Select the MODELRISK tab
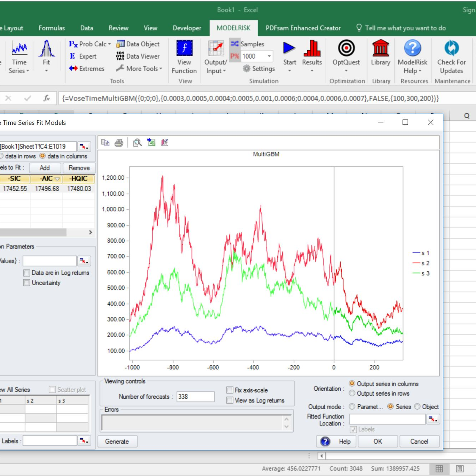This screenshot has height=476, width=476. click(x=234, y=28)
